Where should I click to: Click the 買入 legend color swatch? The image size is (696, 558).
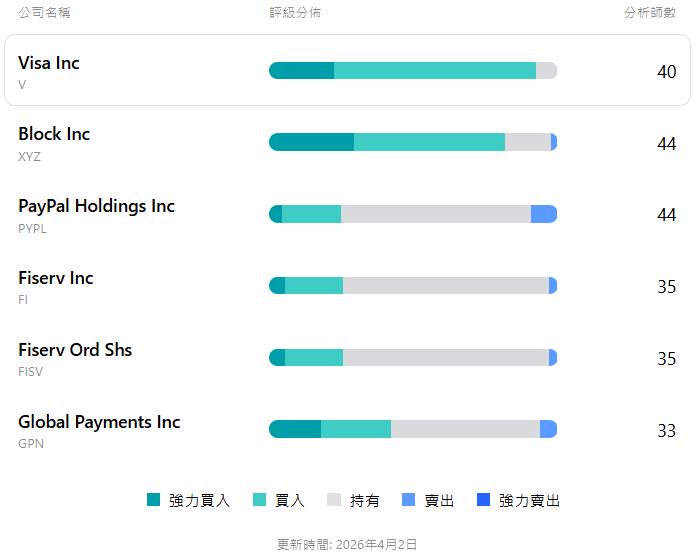pyautogui.click(x=259, y=500)
